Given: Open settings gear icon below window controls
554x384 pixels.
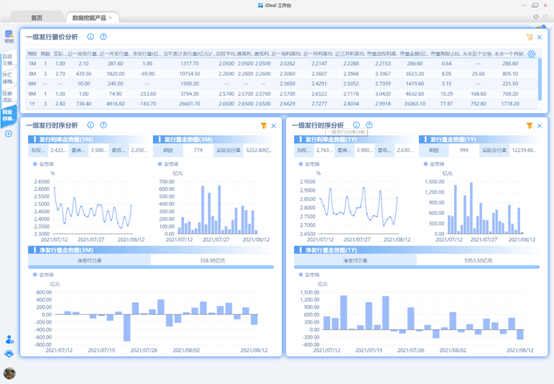Looking at the screenshot, I should pos(536,16).
